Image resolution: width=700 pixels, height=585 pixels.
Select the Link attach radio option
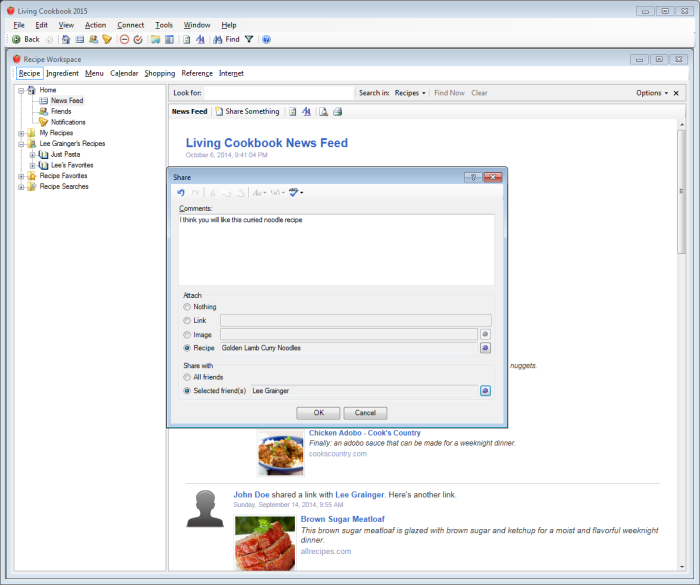click(187, 321)
